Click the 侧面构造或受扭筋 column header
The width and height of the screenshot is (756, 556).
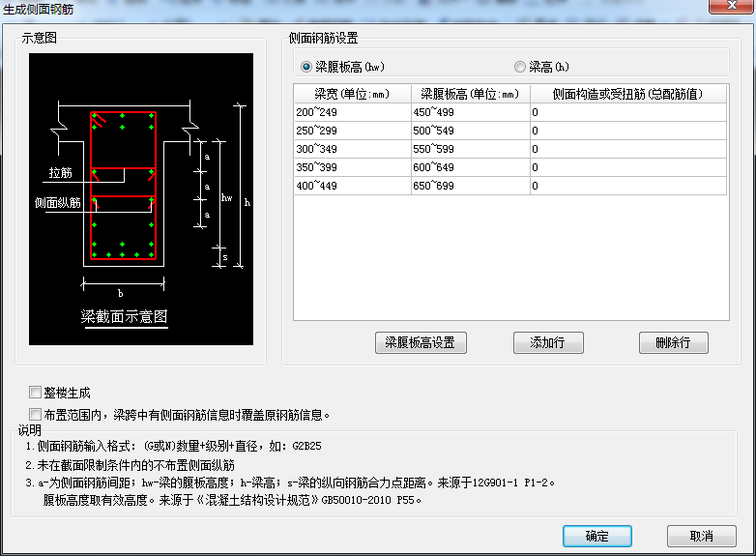click(x=628, y=94)
